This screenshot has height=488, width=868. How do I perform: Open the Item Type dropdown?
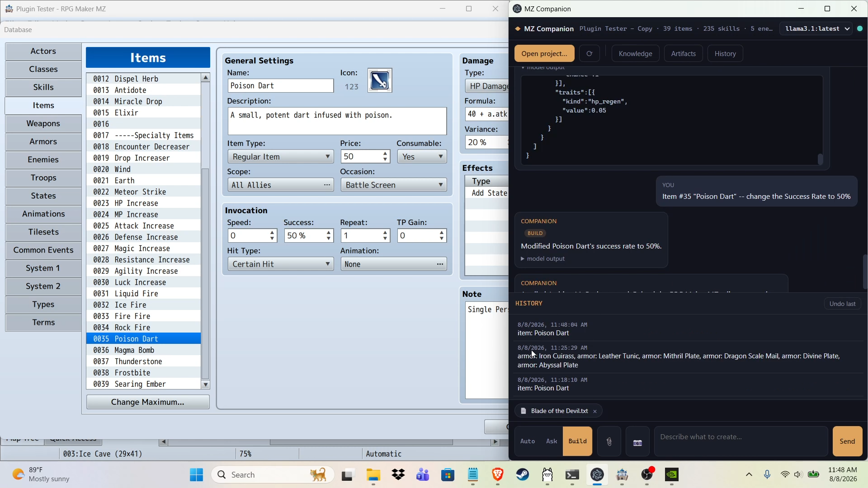[x=281, y=157]
